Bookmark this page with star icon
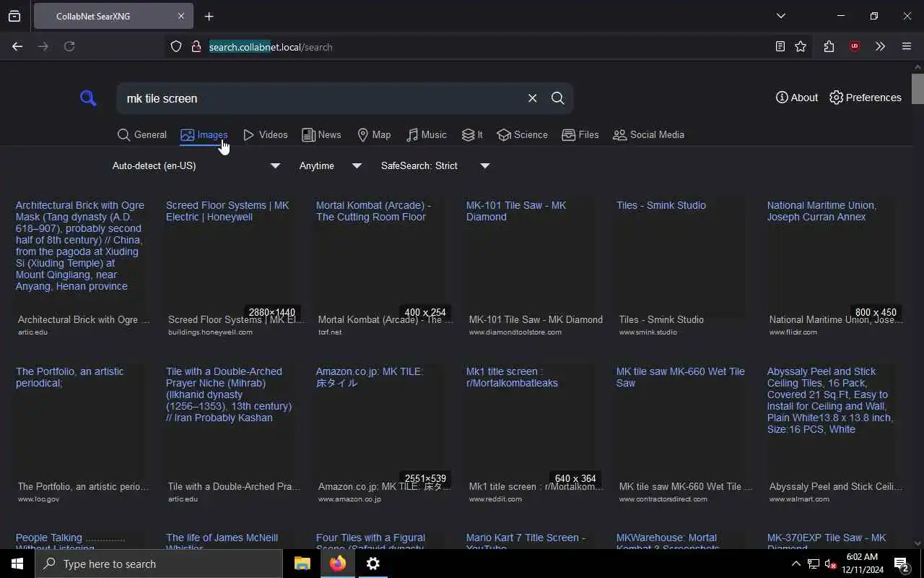This screenshot has width=924, height=578. coord(801,46)
